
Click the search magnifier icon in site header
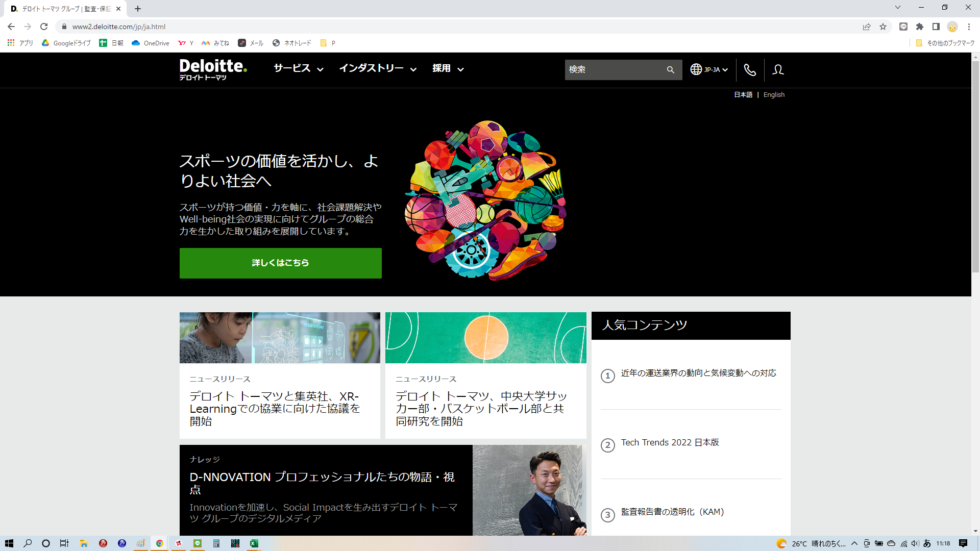(670, 70)
